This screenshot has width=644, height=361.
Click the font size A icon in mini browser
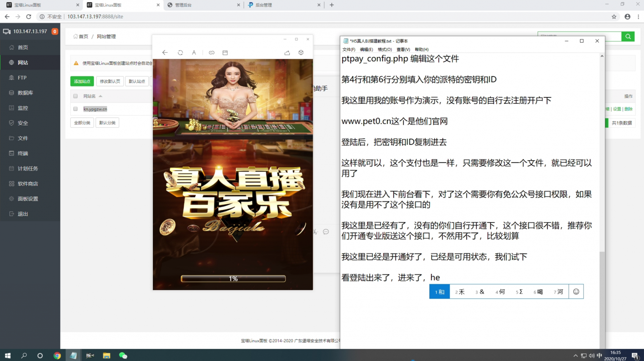click(x=194, y=52)
